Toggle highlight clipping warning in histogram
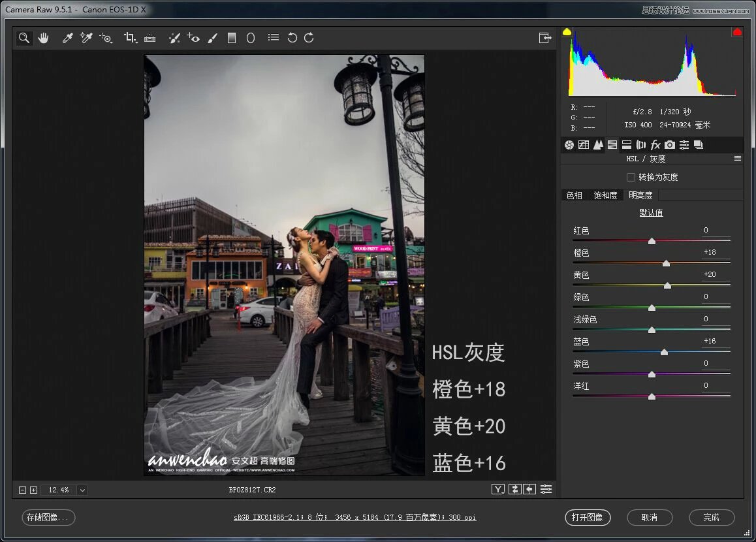The width and height of the screenshot is (756, 542). click(x=736, y=32)
